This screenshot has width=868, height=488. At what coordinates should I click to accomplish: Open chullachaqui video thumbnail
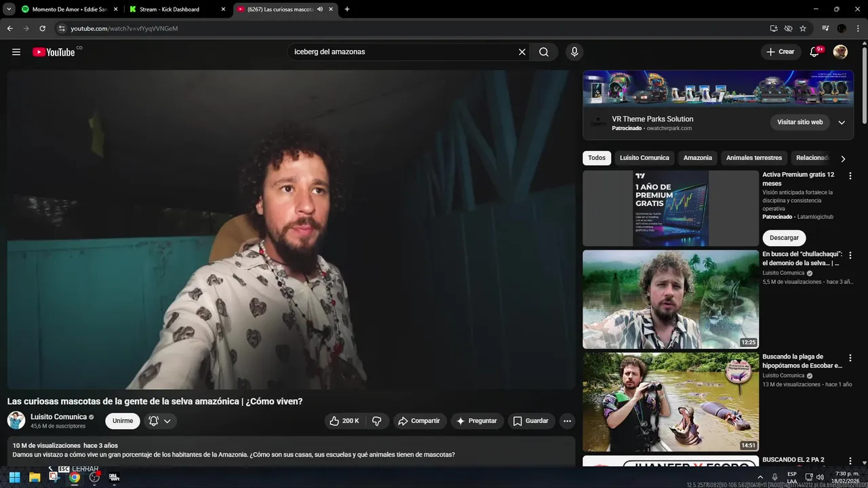(x=671, y=300)
